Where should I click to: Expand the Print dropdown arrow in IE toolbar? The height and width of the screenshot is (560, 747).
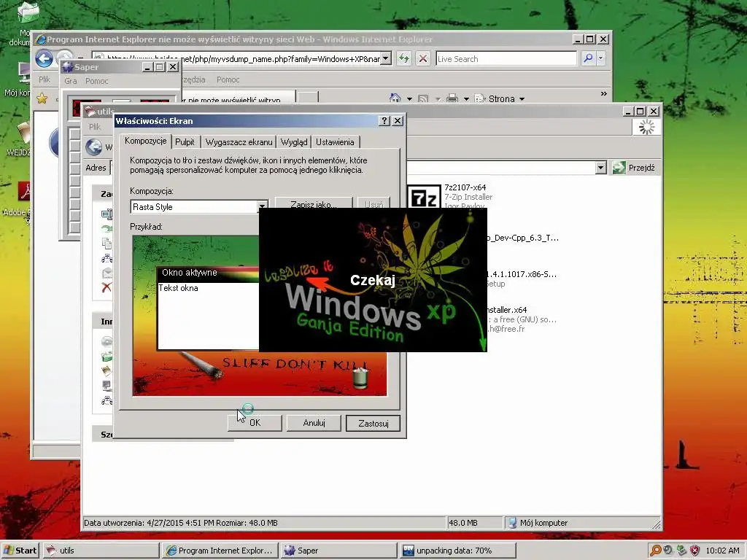[x=466, y=99]
